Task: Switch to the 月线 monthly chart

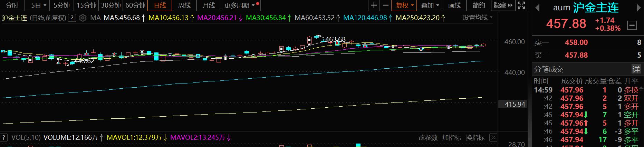Action: point(209,6)
